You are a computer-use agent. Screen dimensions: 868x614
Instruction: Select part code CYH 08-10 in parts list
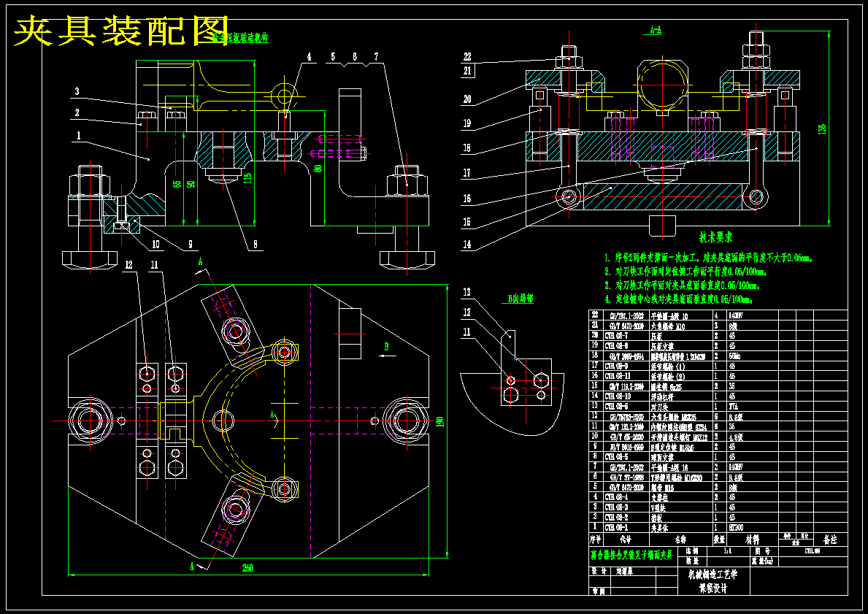pos(618,396)
